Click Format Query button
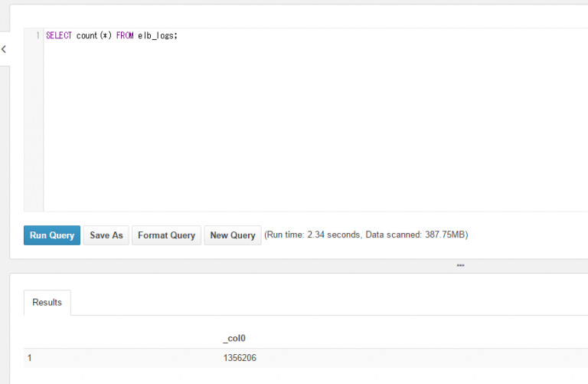Image resolution: width=588 pixels, height=384 pixels. point(166,235)
